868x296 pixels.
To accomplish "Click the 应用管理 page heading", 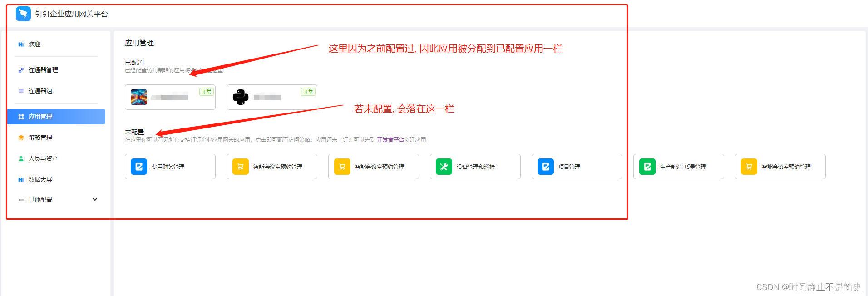I will coord(139,43).
